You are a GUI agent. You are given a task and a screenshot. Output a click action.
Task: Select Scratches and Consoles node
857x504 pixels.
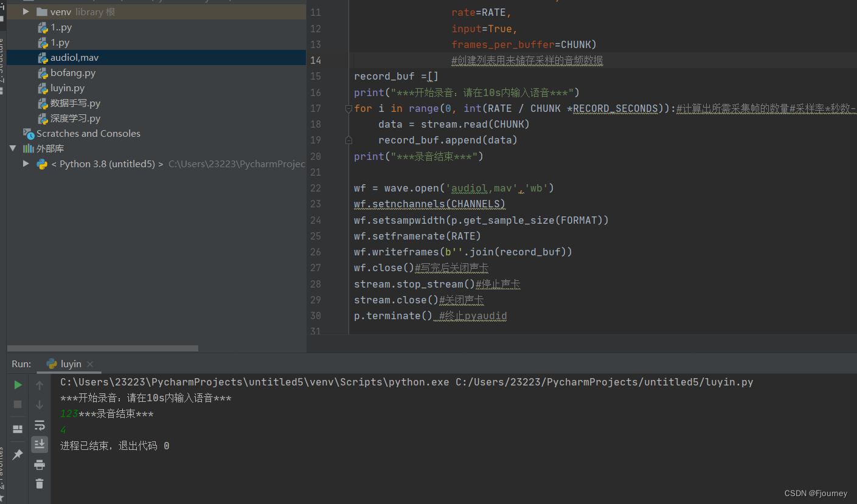coord(88,133)
